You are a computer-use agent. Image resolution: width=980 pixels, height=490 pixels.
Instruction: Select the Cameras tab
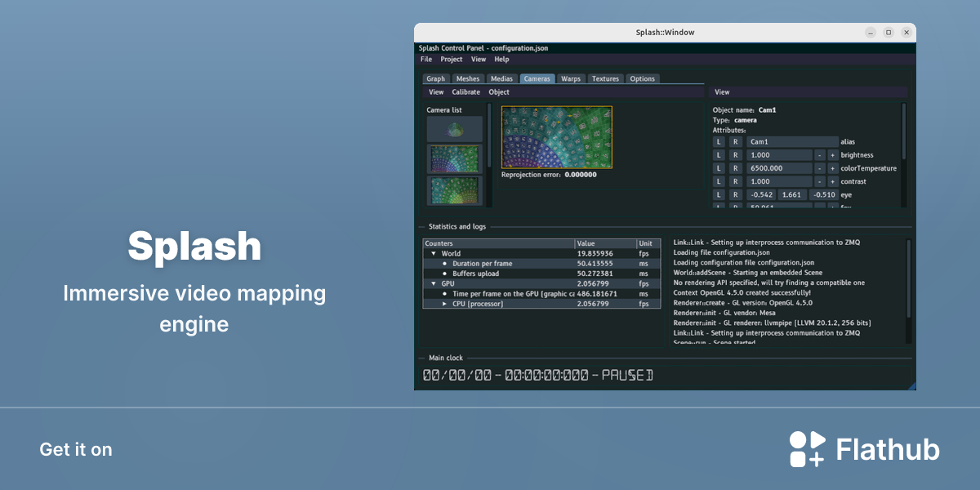pos(537,79)
